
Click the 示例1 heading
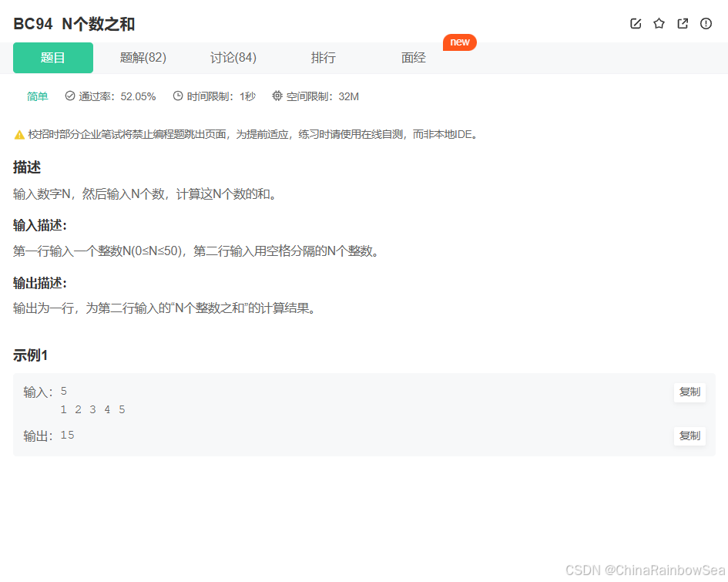pos(30,355)
